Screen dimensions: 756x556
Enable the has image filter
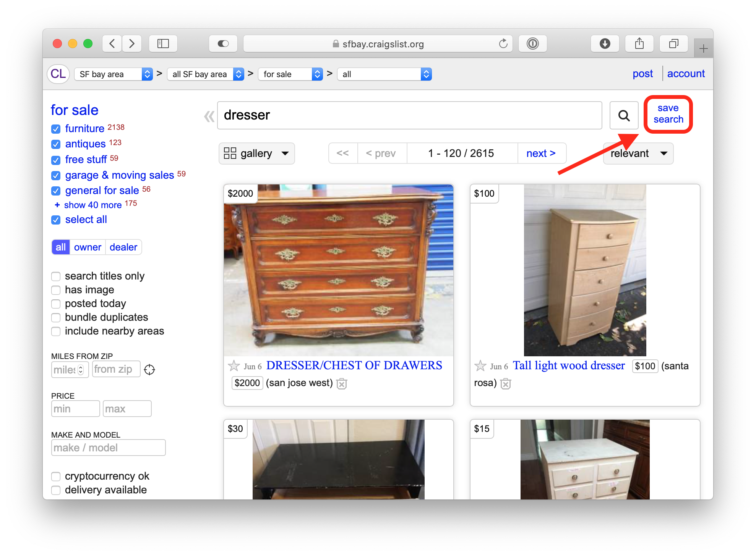click(56, 290)
